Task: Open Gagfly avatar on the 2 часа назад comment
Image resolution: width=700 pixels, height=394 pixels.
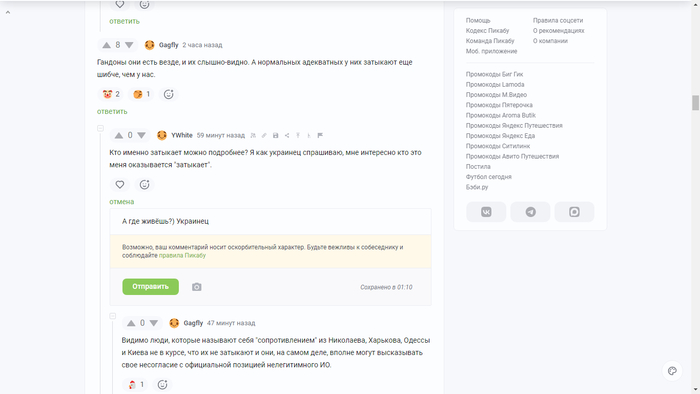Action: (x=150, y=45)
